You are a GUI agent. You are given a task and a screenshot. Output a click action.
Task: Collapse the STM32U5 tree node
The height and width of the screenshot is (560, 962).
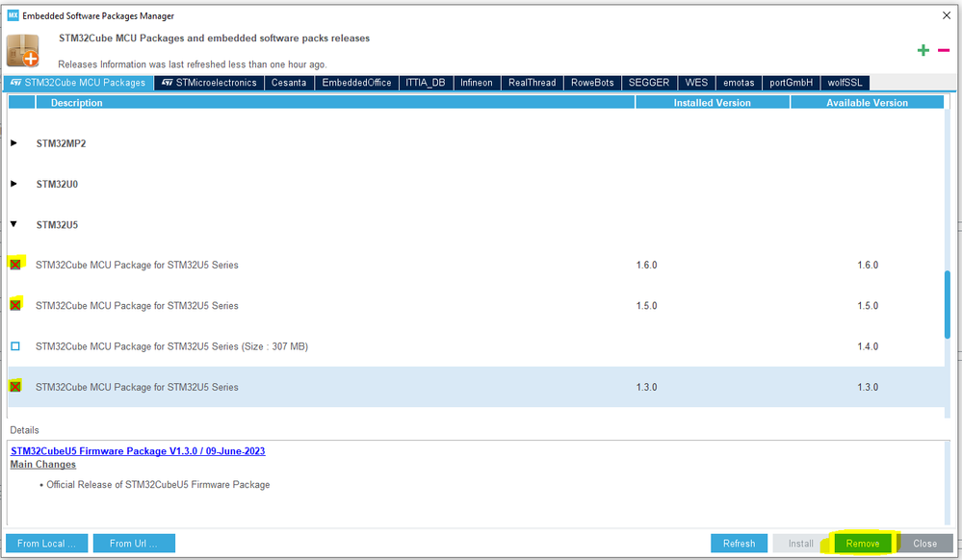(x=13, y=224)
